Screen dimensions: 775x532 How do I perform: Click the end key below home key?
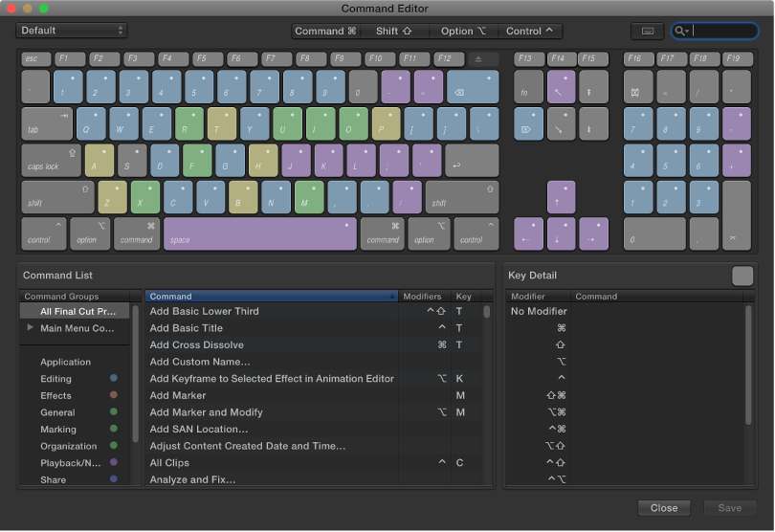click(561, 123)
